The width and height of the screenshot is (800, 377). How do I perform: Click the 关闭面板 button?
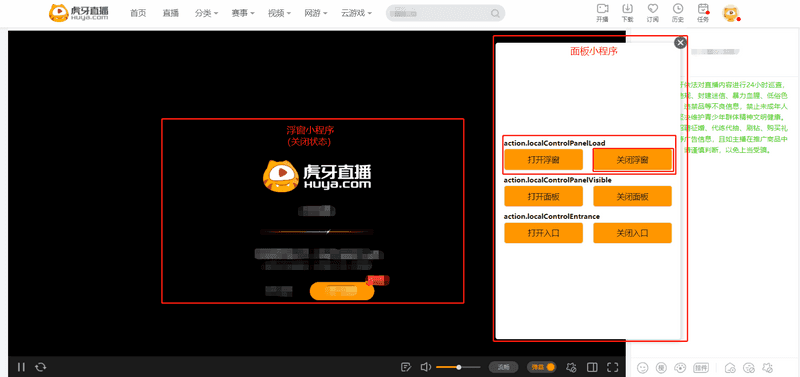[632, 196]
